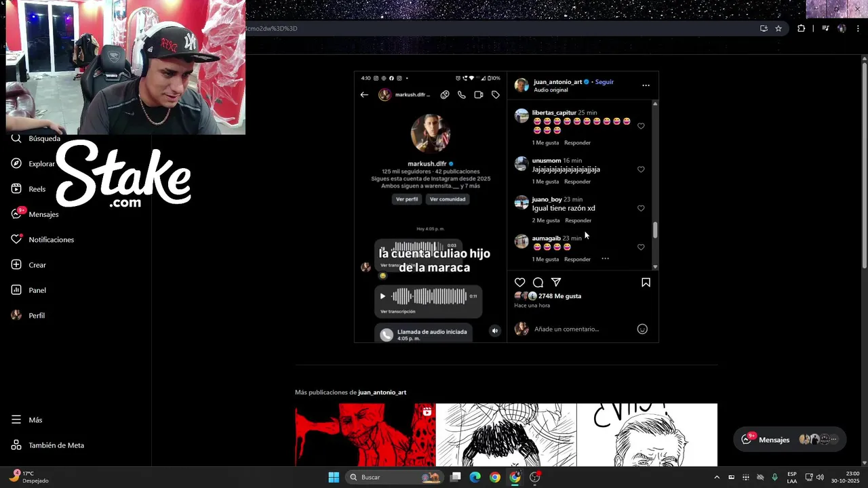Click the microphone icon in system tray
Screen dimensions: 868x488
pos(774,477)
